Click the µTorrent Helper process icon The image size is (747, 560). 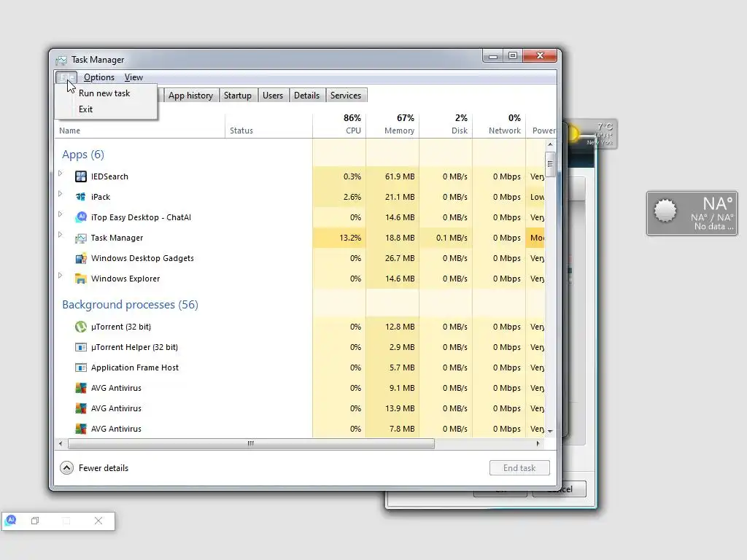pos(81,348)
